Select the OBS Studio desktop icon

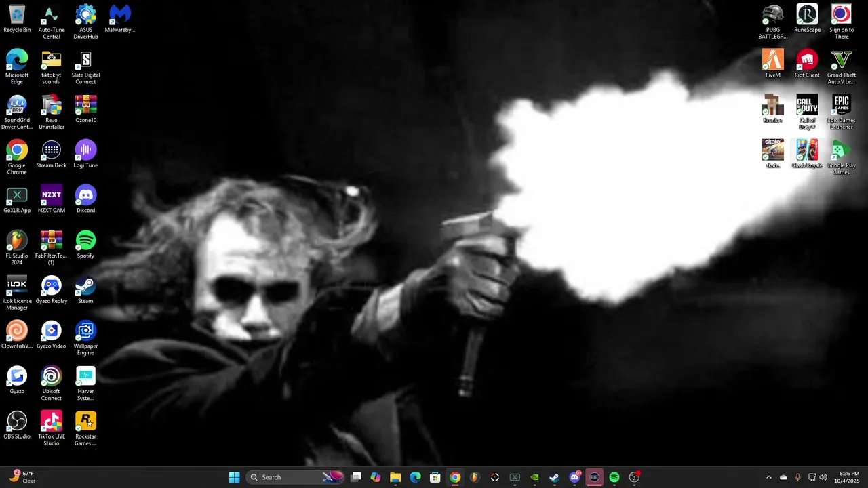click(x=17, y=426)
